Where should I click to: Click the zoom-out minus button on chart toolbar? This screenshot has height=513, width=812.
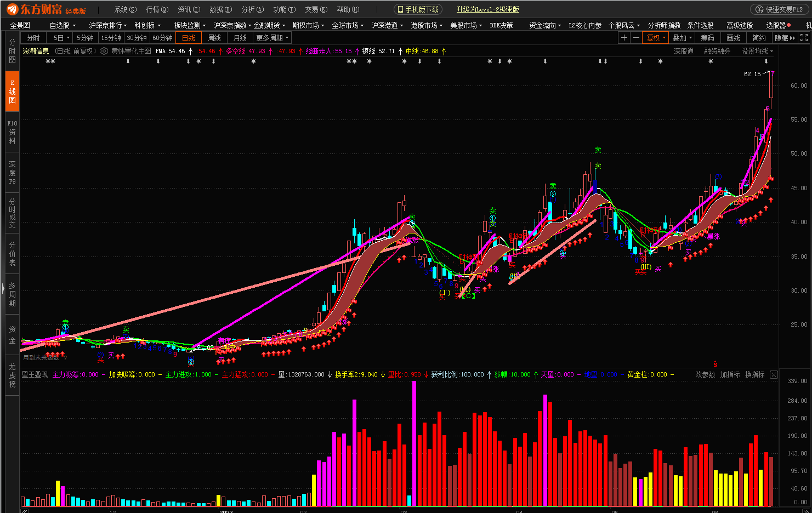[x=636, y=38]
